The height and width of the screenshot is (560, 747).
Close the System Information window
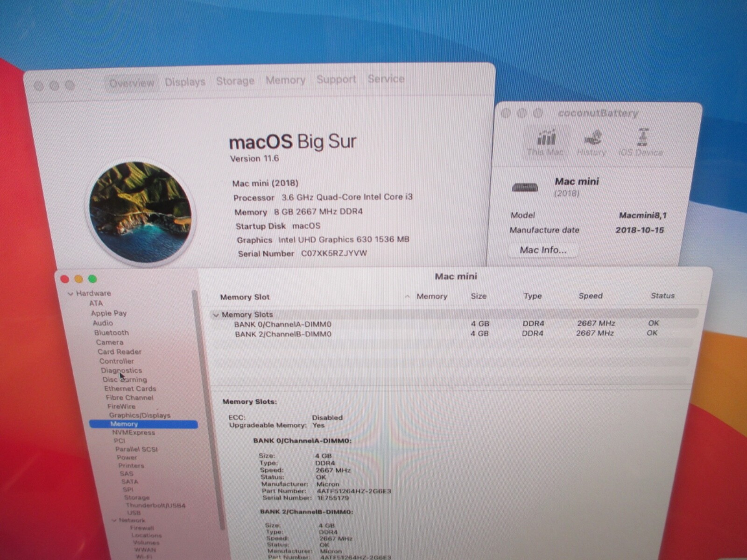(65, 280)
